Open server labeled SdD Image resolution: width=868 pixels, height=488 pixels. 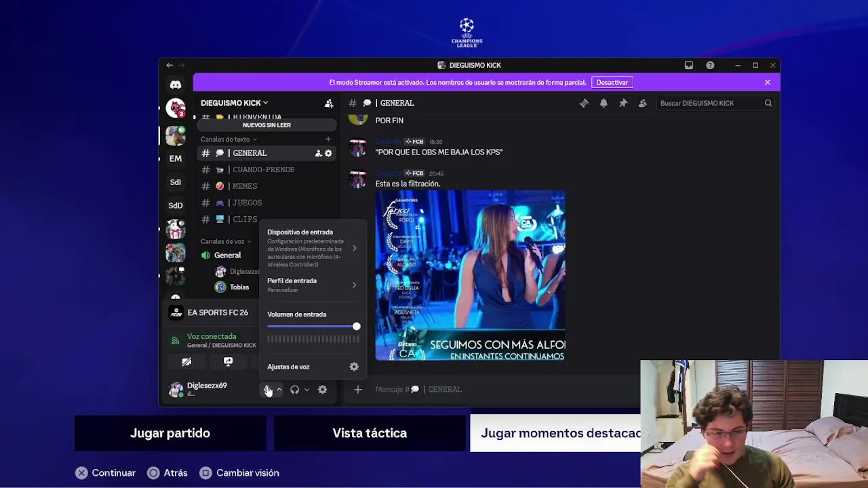click(176, 205)
